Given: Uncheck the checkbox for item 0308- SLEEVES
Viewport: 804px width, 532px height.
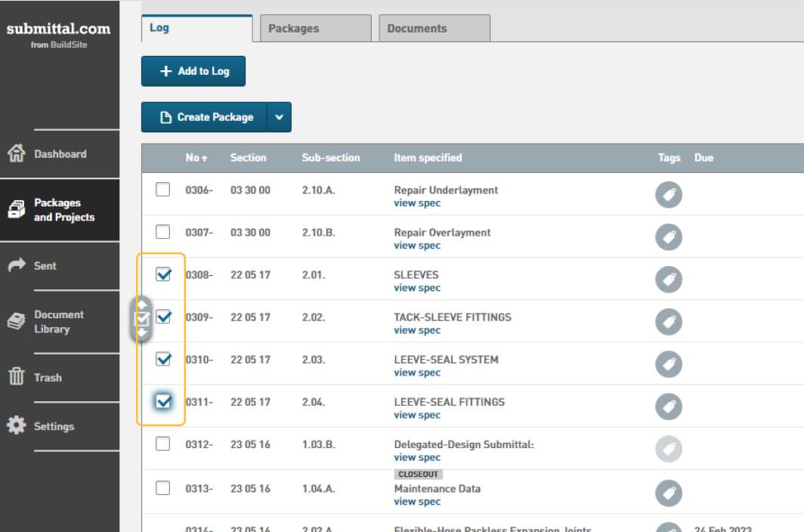Looking at the screenshot, I should point(163,274).
